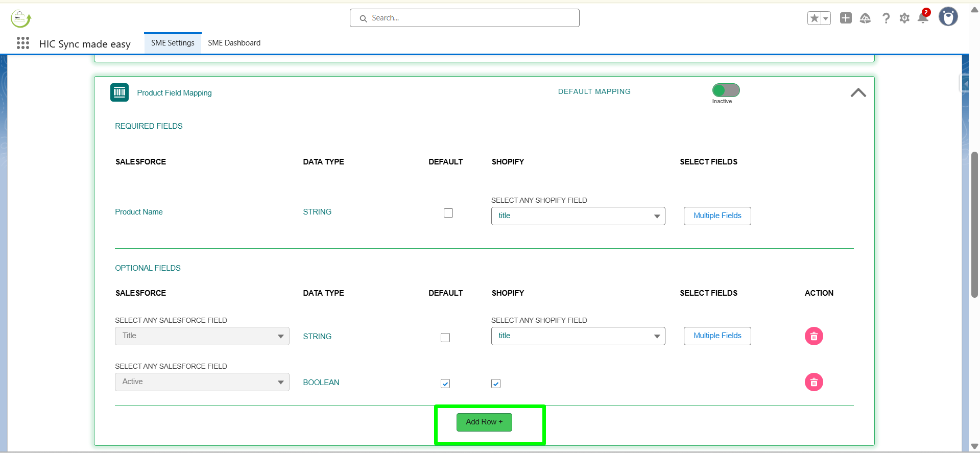Click the Product Name field label
This screenshot has width=980, height=453.
point(139,212)
